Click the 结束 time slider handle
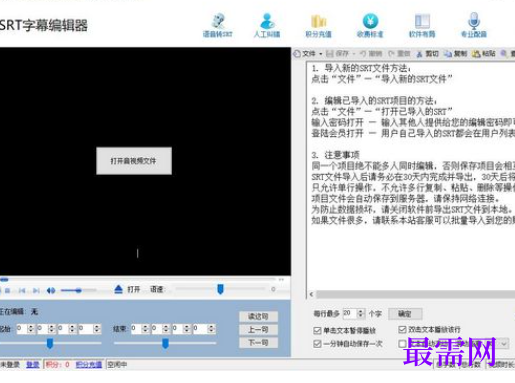Screen dimensions: 515x383 (x=165, y=343)
